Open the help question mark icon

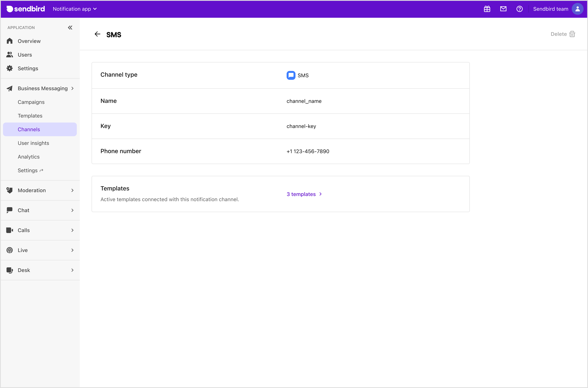coord(519,9)
